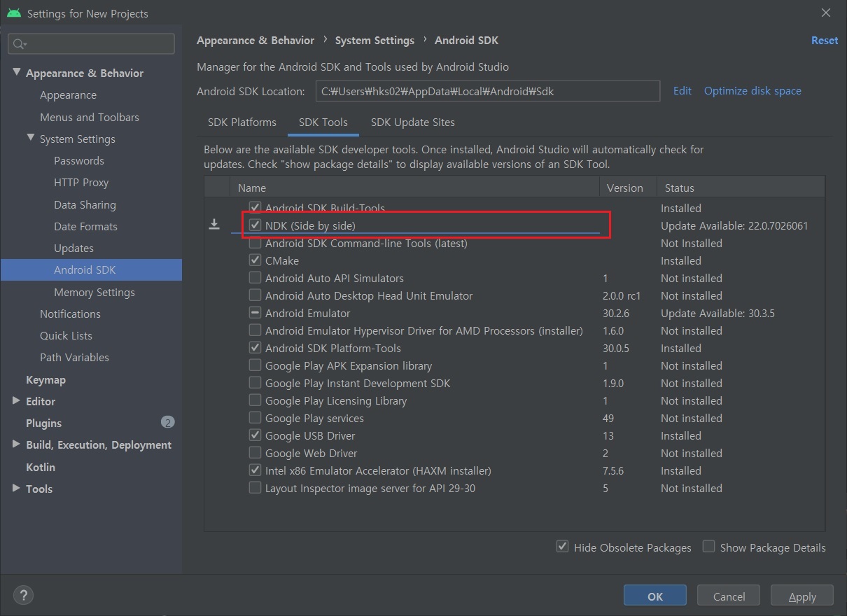Image resolution: width=847 pixels, height=616 pixels.
Task: Toggle the Android SDK Build-Tools checkbox
Action: click(255, 208)
